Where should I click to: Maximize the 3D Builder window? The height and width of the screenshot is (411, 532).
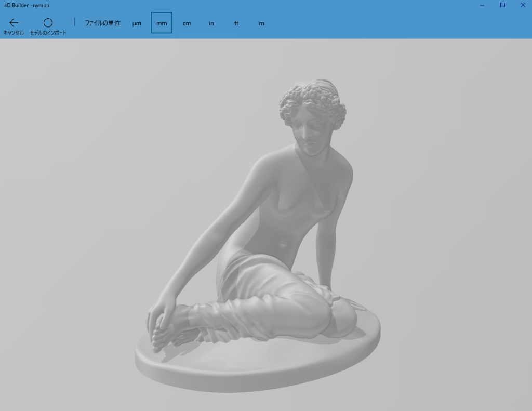coord(502,5)
